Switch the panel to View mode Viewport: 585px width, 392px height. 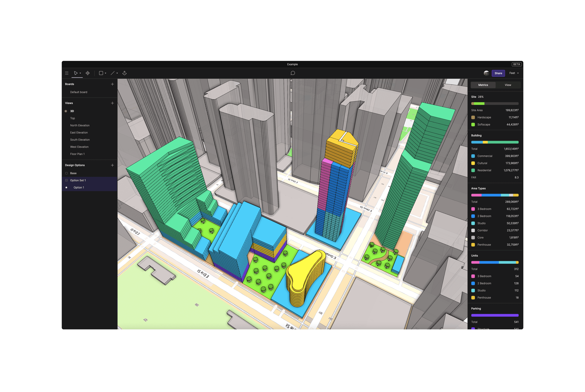click(x=508, y=85)
